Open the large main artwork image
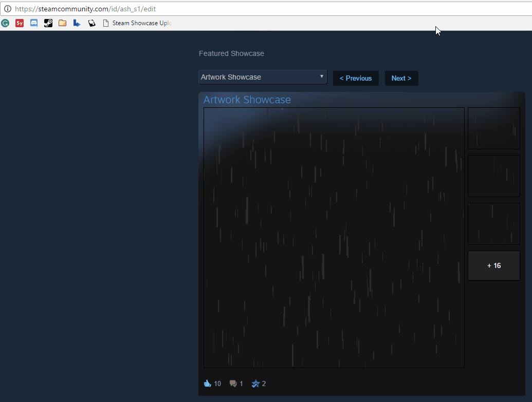532x402 pixels. 334,238
